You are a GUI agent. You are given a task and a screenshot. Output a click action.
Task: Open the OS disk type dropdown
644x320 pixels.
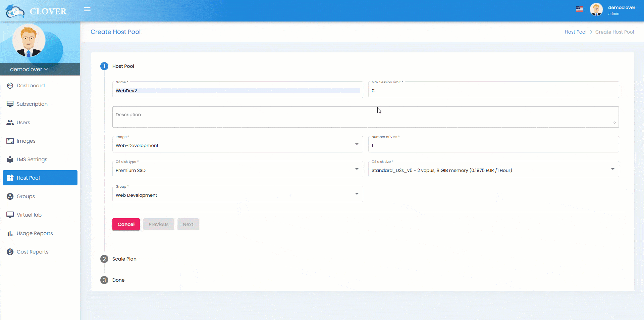click(x=356, y=169)
